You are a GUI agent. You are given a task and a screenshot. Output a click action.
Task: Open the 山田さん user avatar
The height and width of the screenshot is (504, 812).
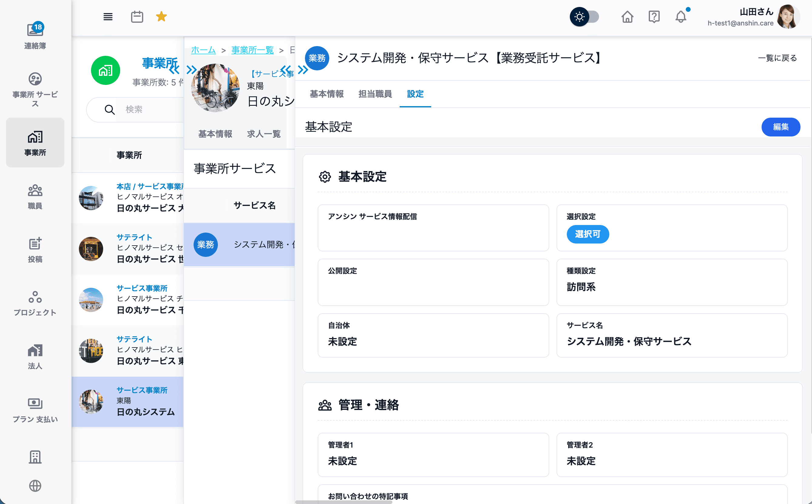click(x=788, y=17)
